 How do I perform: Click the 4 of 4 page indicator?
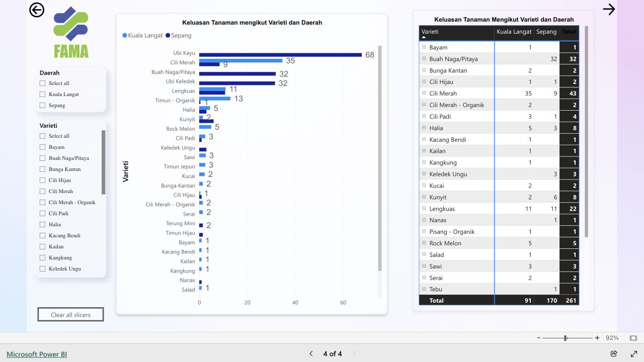[x=333, y=354]
